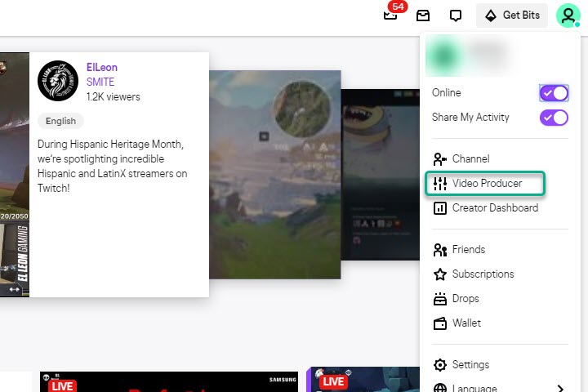The height and width of the screenshot is (392, 588).
Task: Click the Settings gear icon
Action: (440, 364)
